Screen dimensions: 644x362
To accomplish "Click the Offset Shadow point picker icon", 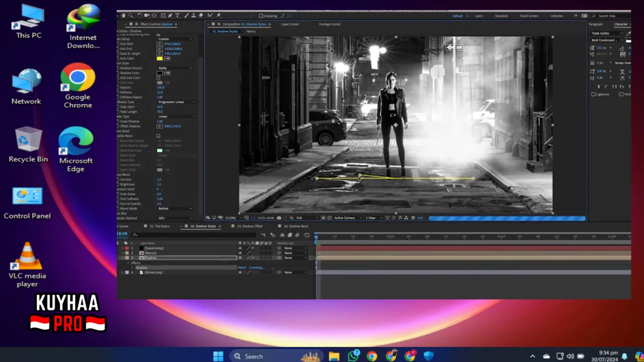I will [x=159, y=126].
